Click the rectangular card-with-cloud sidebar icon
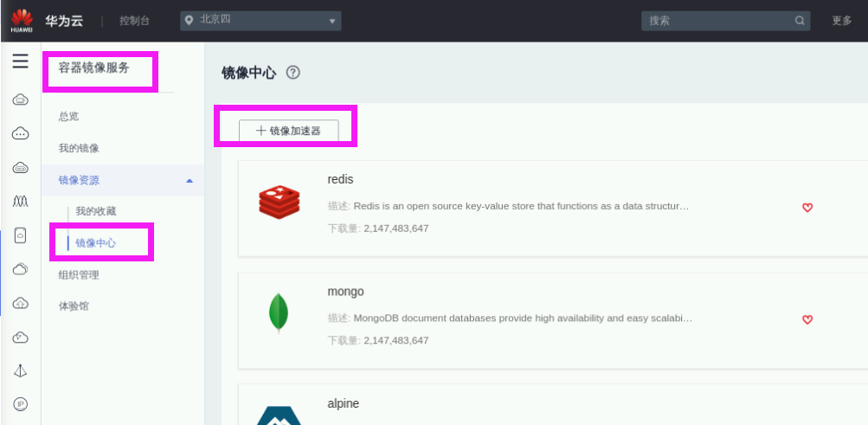This screenshot has width=868, height=425. click(x=21, y=235)
